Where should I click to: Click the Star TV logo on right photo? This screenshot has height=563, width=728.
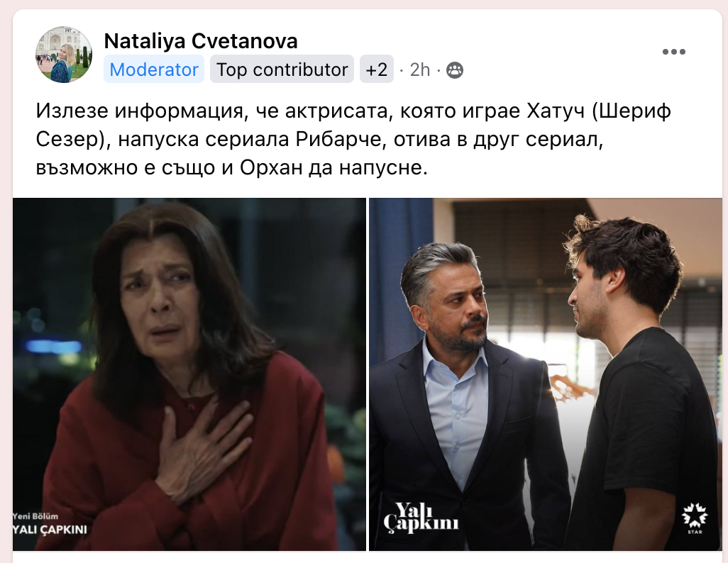(694, 518)
